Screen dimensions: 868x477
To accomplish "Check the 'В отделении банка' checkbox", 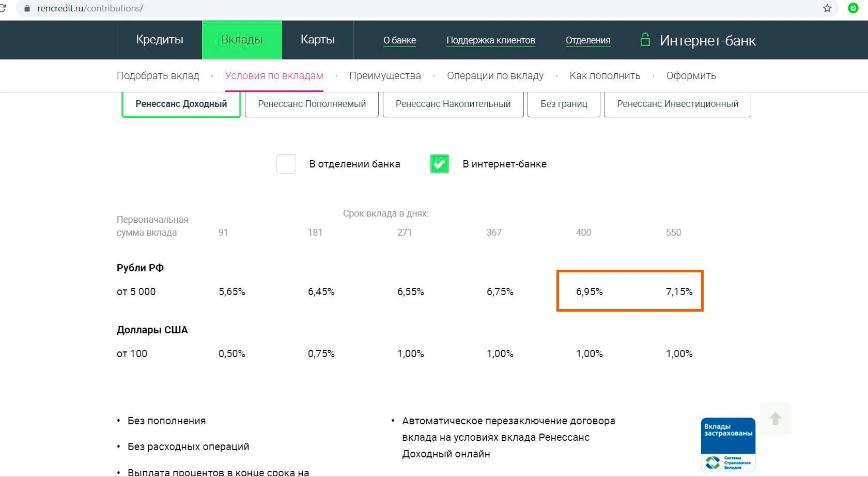I will (286, 164).
